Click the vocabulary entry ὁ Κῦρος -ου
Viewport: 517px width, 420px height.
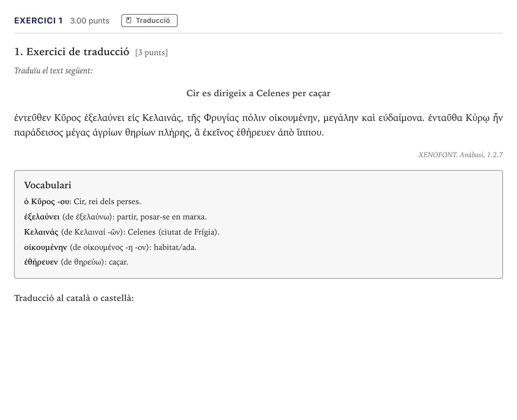point(82,202)
